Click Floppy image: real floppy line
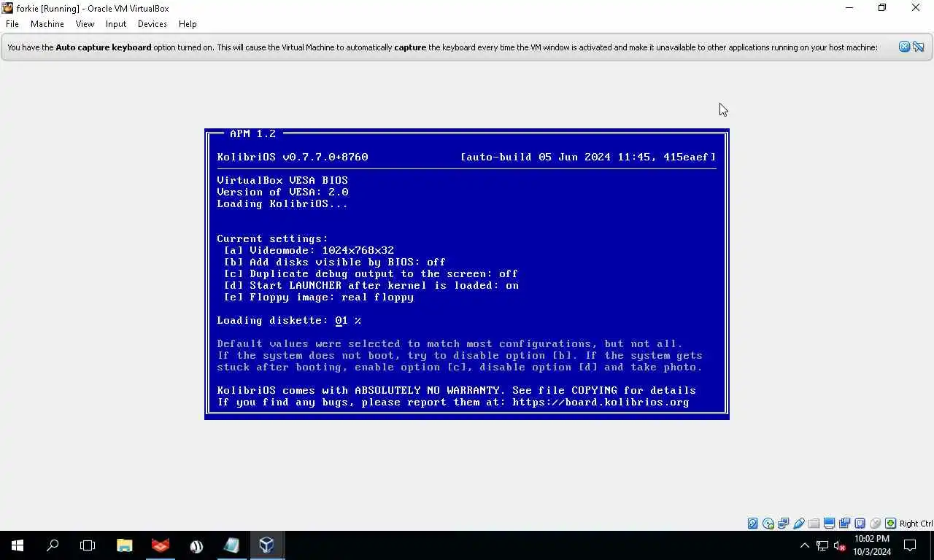 tap(319, 297)
